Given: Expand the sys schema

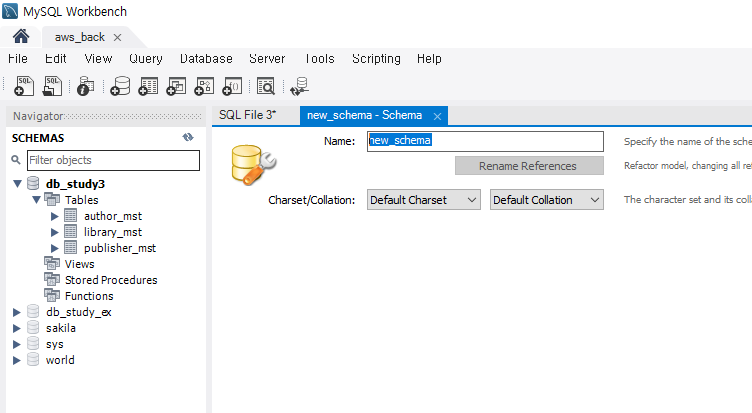Looking at the screenshot, I should [x=17, y=344].
